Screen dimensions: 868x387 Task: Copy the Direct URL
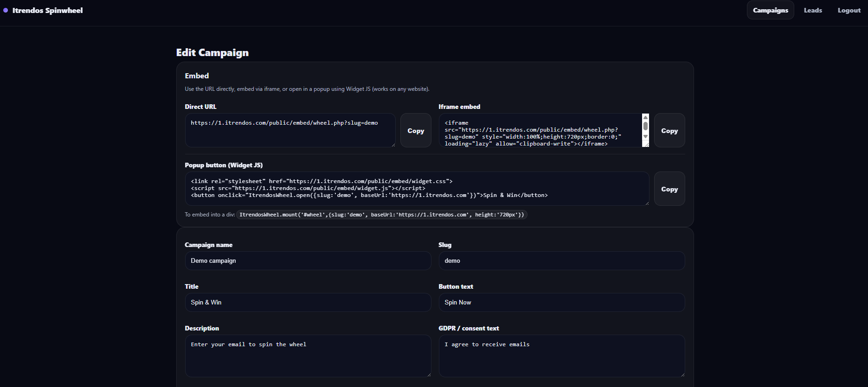pos(416,131)
